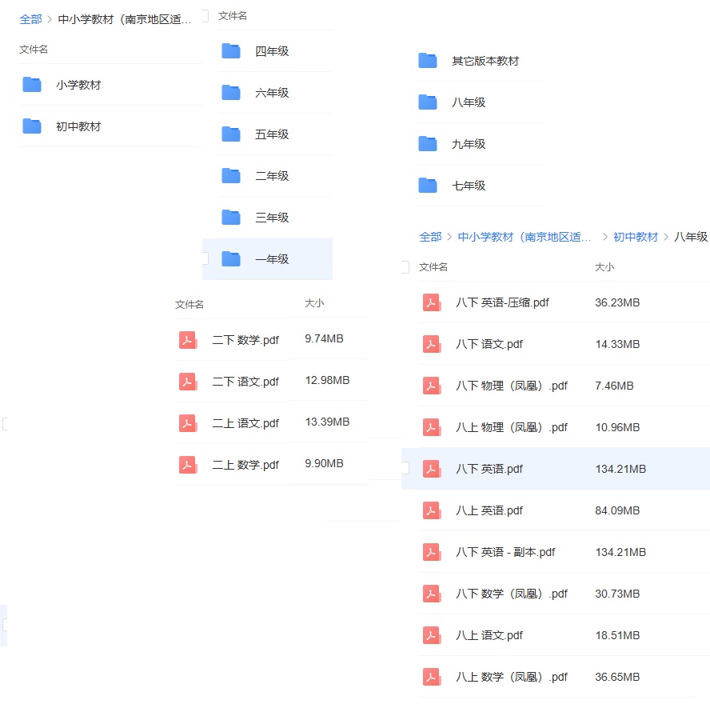Select the highlighted 八下 英语.pdf row

tap(560, 469)
